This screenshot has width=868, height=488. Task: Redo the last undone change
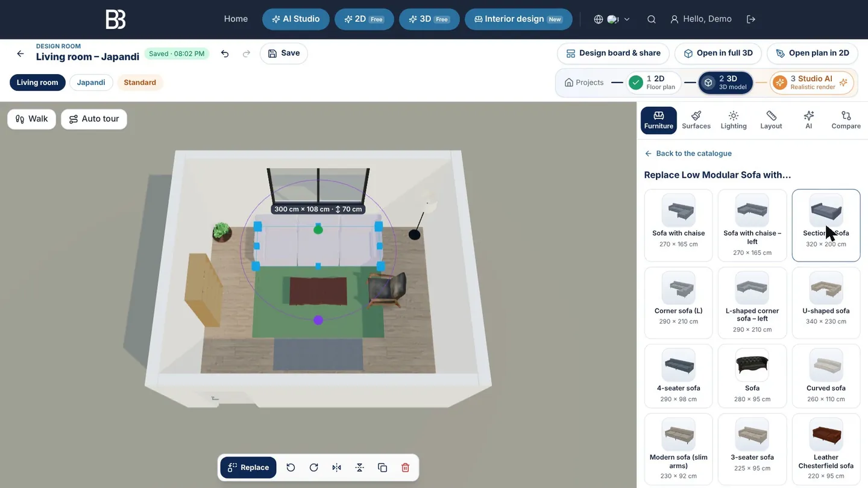tap(247, 54)
